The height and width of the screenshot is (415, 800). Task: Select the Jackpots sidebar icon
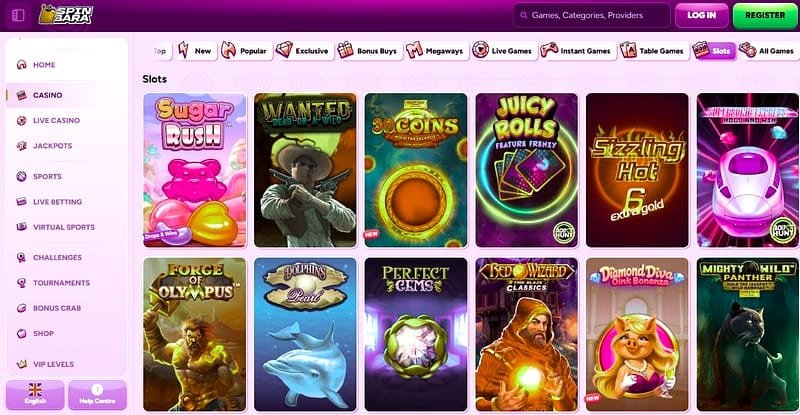21,146
